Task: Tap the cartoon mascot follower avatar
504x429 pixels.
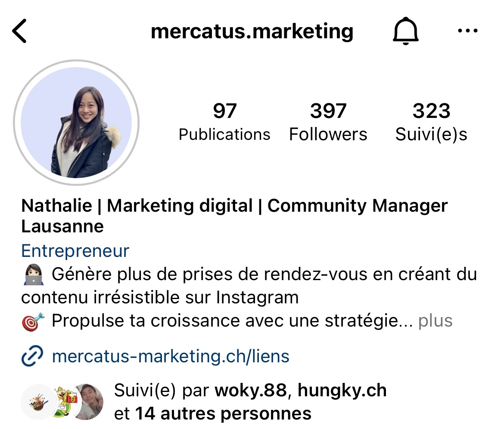Action: (x=66, y=402)
